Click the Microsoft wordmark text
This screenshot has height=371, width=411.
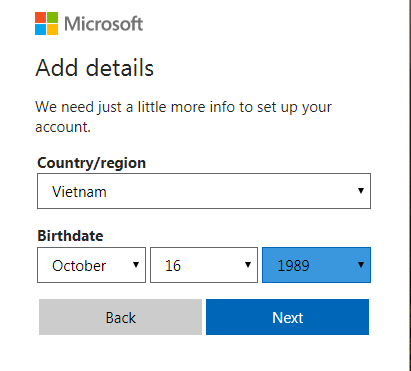pos(103,24)
